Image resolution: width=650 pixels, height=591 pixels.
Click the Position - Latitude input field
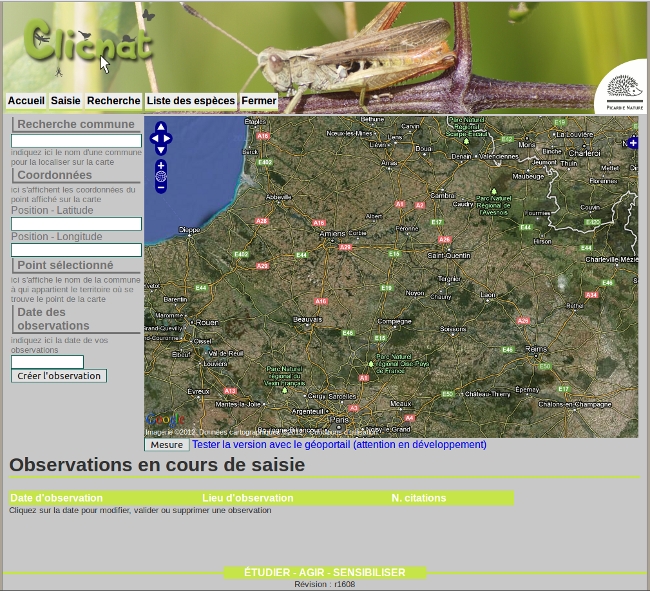(x=76, y=224)
